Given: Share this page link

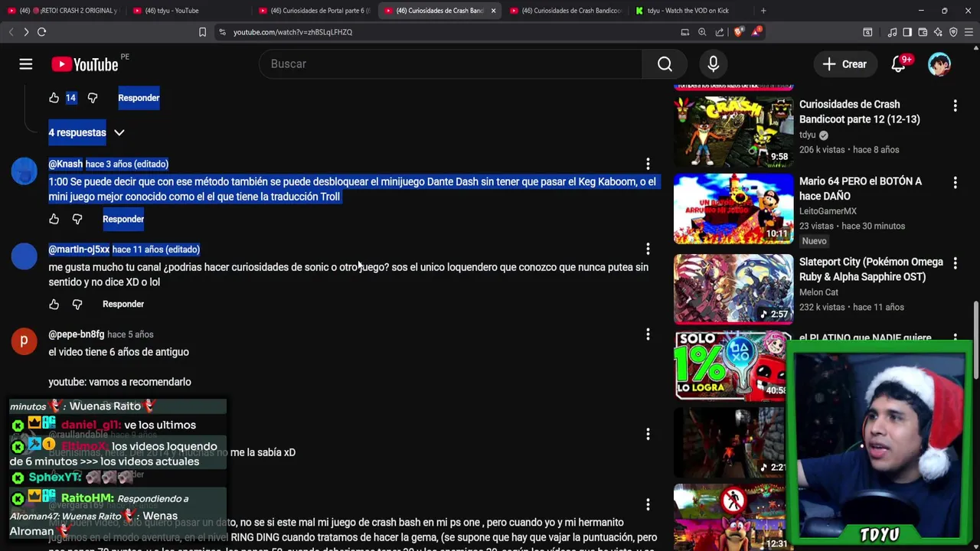Looking at the screenshot, I should [x=720, y=32].
